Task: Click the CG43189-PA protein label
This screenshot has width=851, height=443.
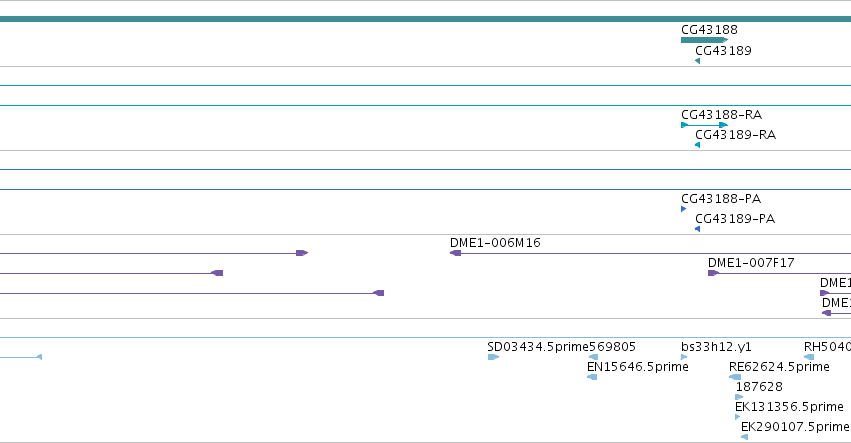Action: 735,219
